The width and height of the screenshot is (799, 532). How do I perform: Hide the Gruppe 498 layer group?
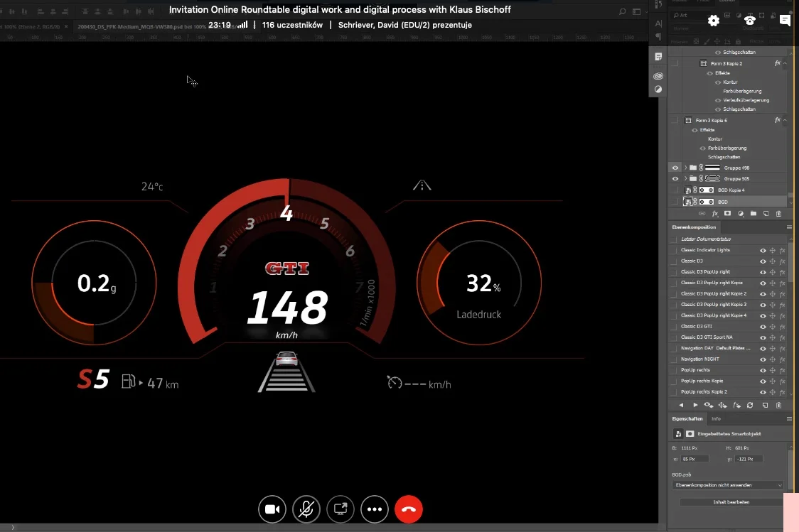[675, 168]
